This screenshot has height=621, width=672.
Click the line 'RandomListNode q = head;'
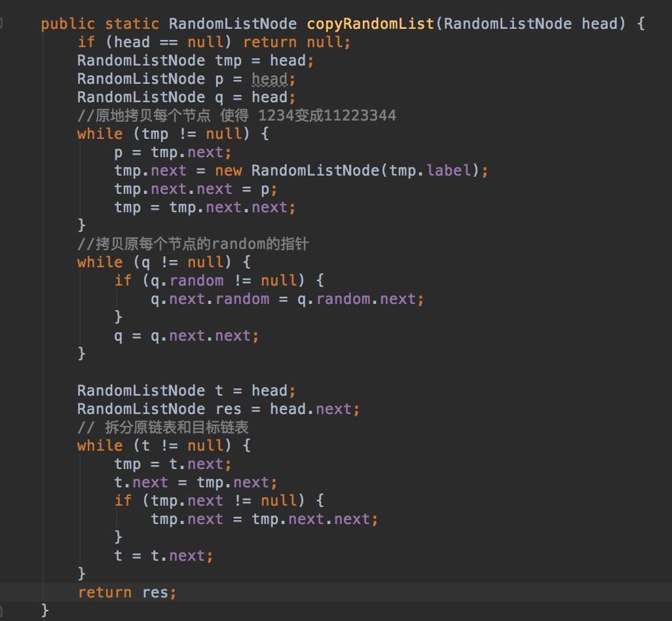pos(187,98)
